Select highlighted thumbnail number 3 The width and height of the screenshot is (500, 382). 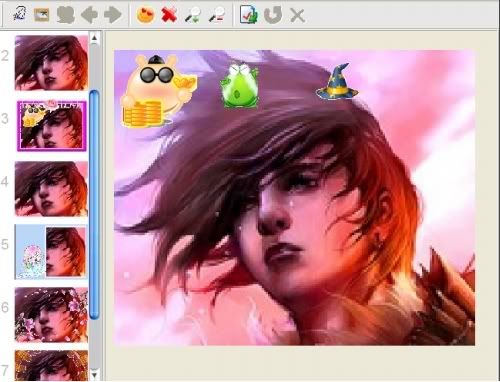pyautogui.click(x=52, y=126)
